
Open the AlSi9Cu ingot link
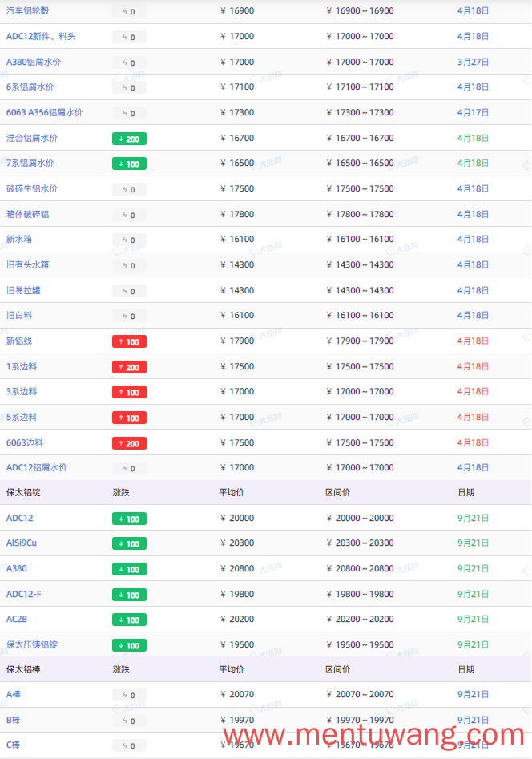coord(22,543)
